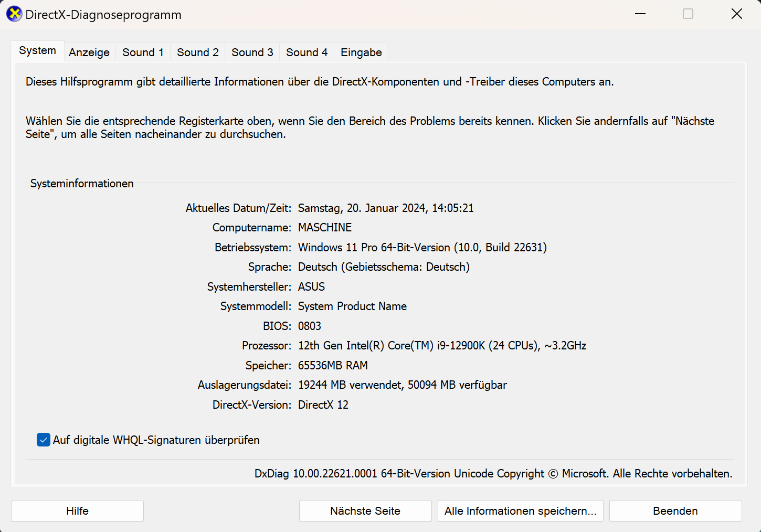Click the Deutsch (Gebietsschema: Deutsch) value
Viewport: 761px width, 532px height.
click(x=384, y=267)
